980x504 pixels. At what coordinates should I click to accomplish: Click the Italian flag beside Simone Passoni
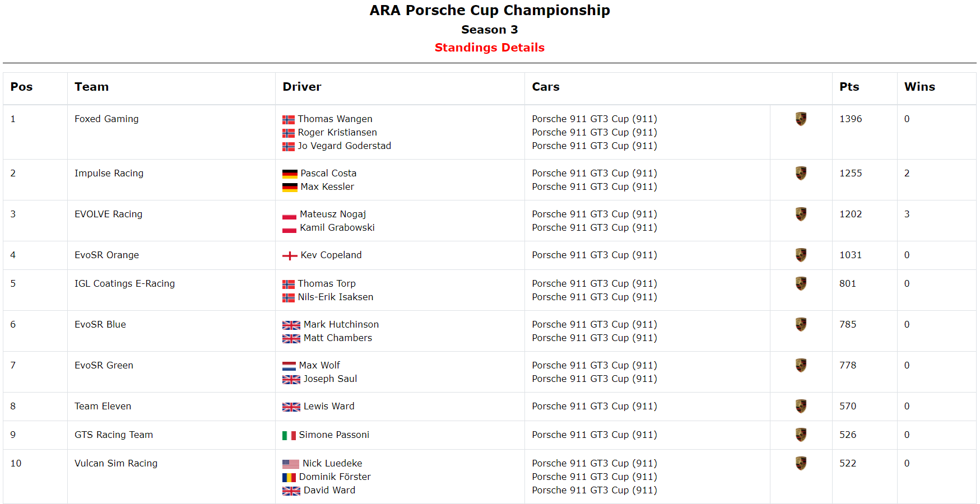coord(289,436)
